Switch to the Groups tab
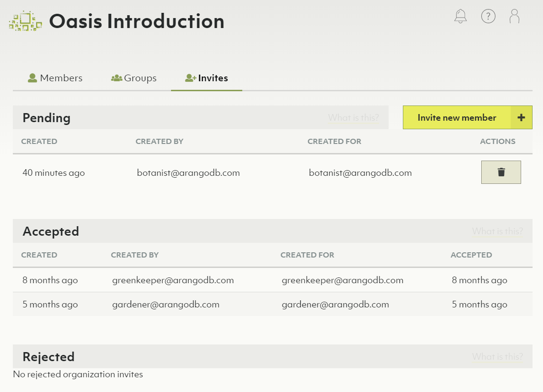Viewport: 543px width, 392px height. pyautogui.click(x=134, y=78)
